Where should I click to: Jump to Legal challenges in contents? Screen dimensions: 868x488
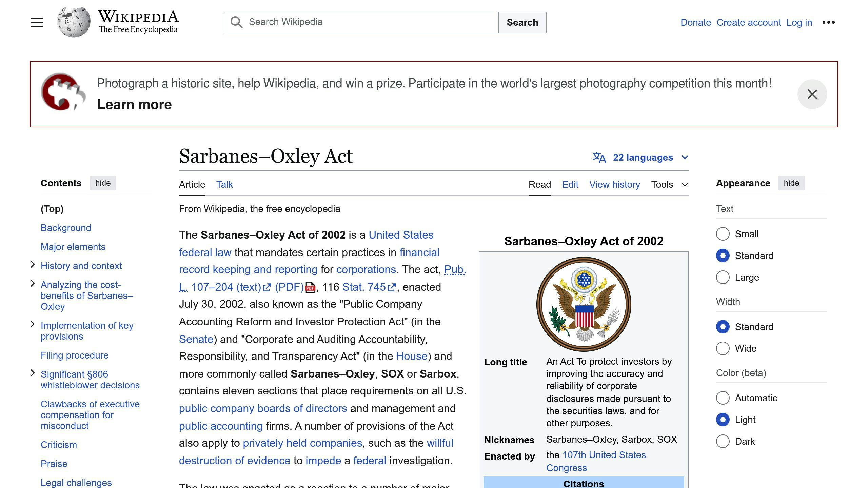click(x=76, y=483)
